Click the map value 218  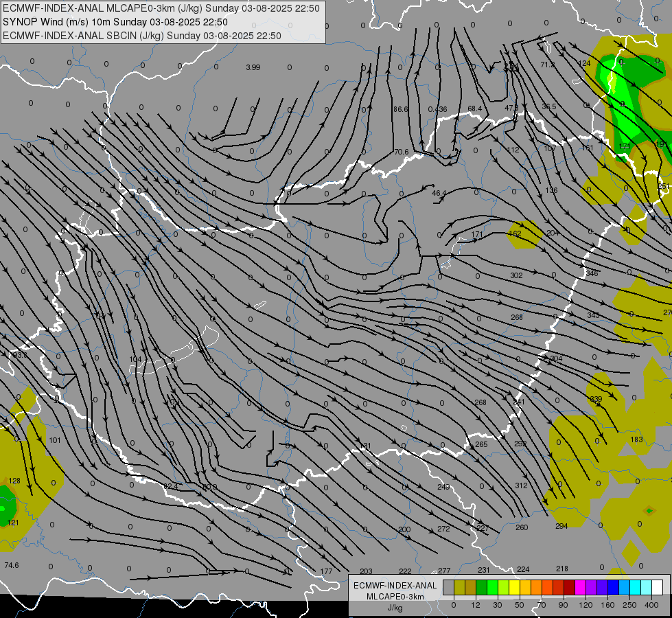click(x=562, y=569)
